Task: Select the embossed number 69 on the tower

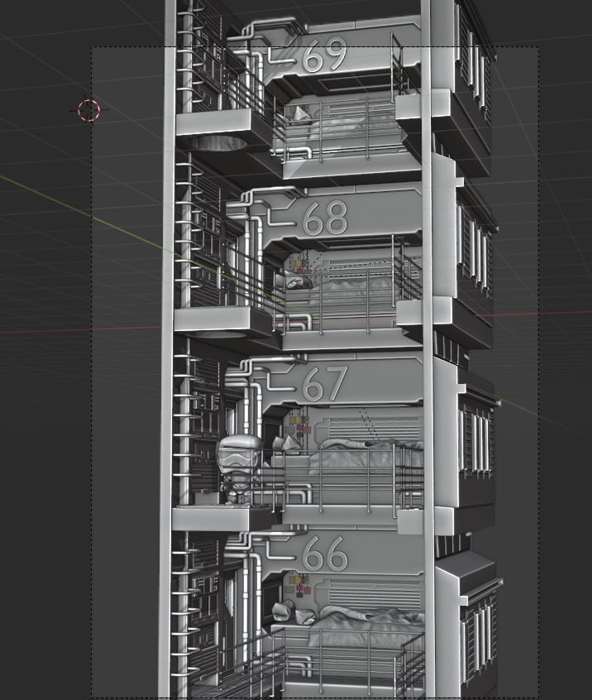Action: point(324,55)
